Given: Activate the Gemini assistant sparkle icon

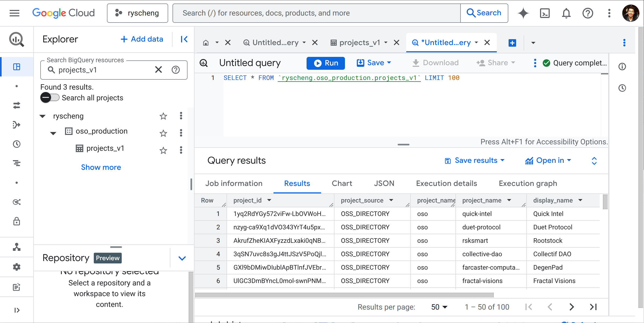Looking at the screenshot, I should click(523, 13).
